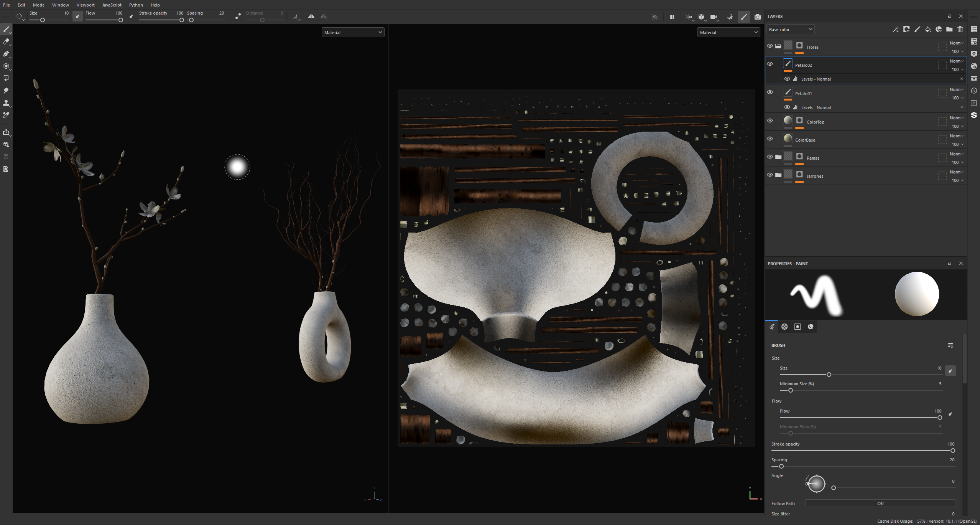This screenshot has height=525, width=980.
Task: Open the Base color channel dropdown
Action: point(790,30)
